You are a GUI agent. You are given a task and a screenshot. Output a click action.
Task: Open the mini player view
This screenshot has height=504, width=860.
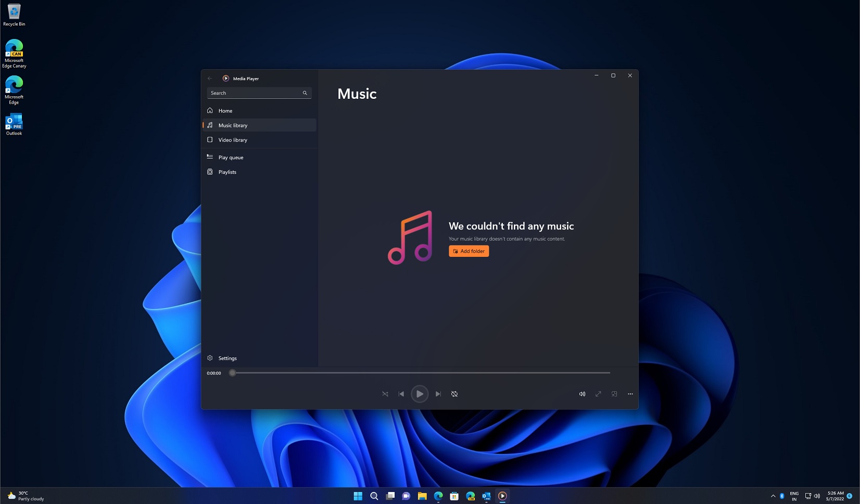[x=614, y=394]
